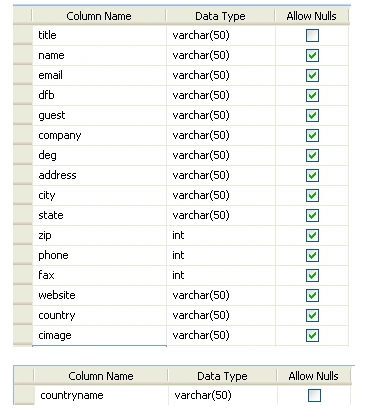
Task: Select the row header beside countryname
Action: coord(24,395)
